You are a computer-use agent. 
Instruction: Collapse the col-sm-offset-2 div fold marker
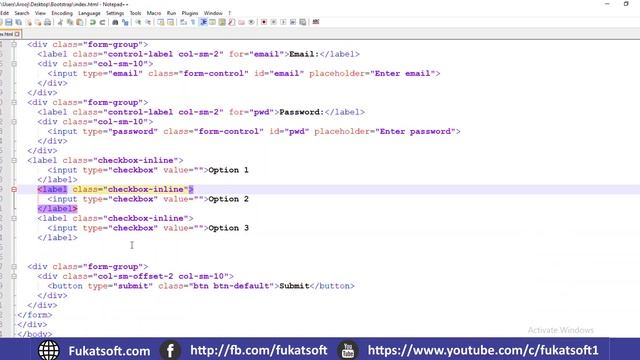tap(14, 276)
